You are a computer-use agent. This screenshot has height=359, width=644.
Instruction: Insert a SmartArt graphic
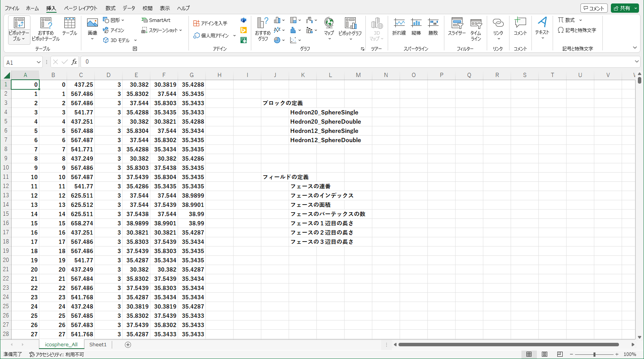coord(156,20)
